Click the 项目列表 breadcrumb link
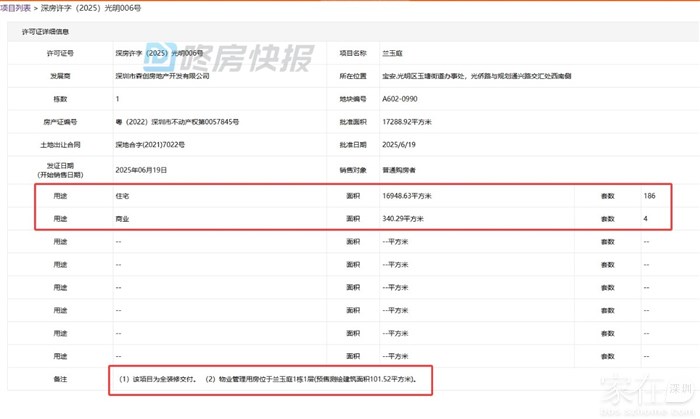Viewport: 700px width, 419px height. click(x=14, y=7)
